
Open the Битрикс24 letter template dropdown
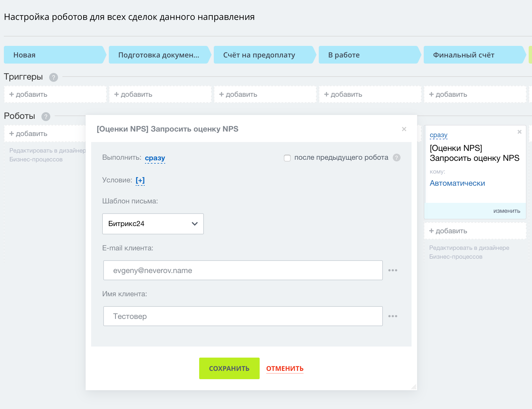153,224
